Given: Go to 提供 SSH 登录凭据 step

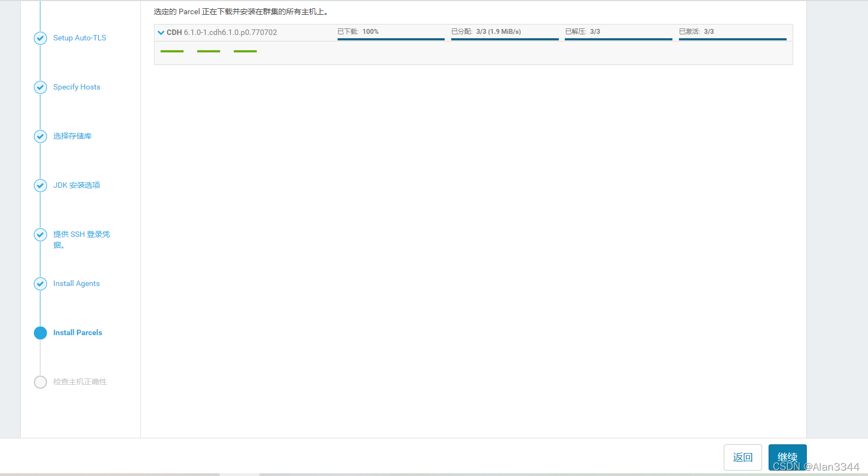Looking at the screenshot, I should (81, 240).
